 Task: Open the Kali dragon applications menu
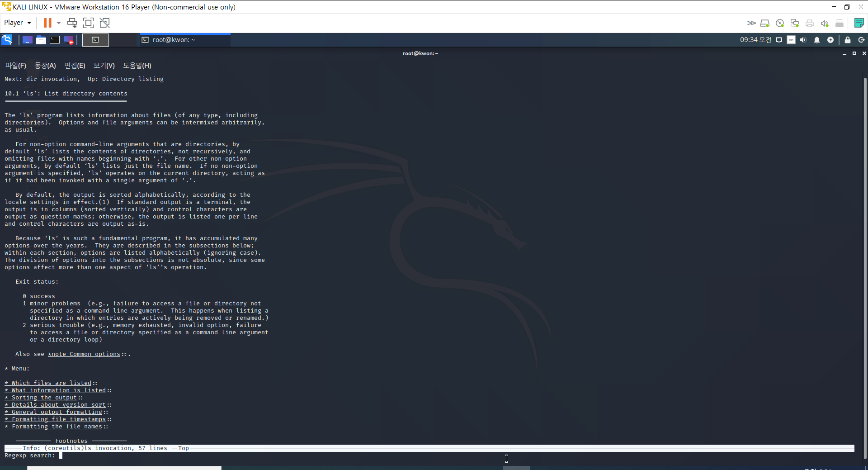(x=7, y=40)
